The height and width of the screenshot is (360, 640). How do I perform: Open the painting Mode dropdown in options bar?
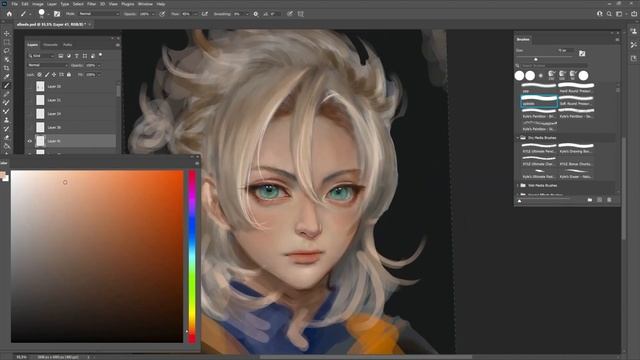pos(98,14)
